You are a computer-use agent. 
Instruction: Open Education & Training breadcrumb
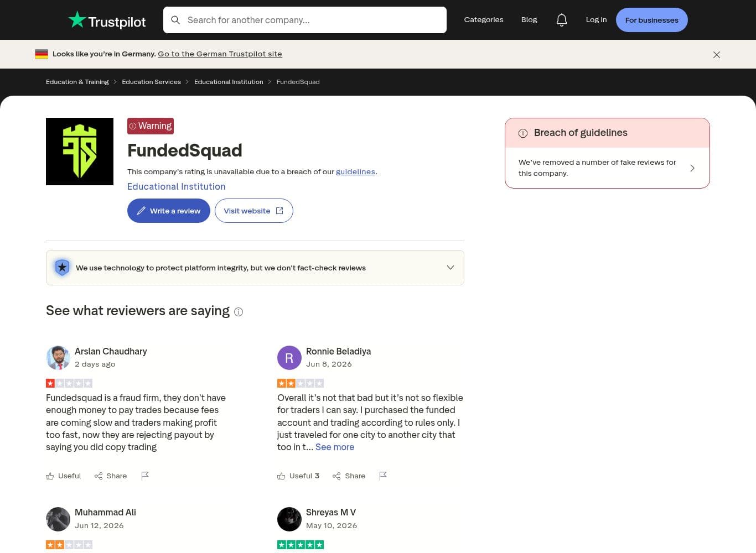(77, 82)
